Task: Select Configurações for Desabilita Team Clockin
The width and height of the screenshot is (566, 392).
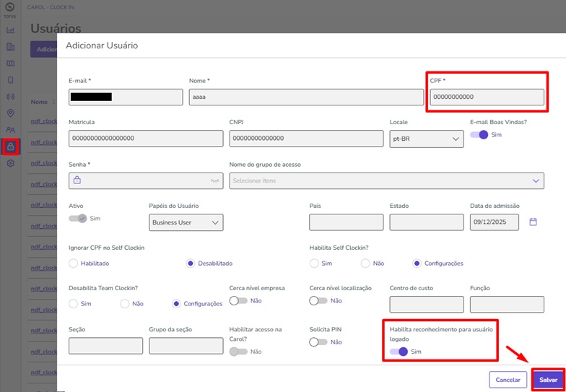Action: pyautogui.click(x=176, y=304)
